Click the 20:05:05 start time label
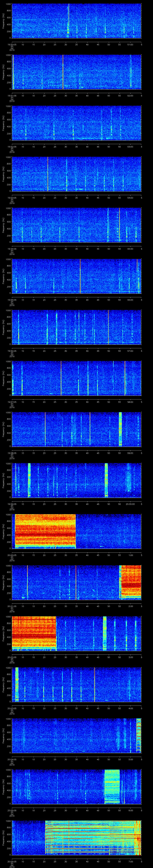The height and width of the screenshot is (868, 153). (12, 810)
